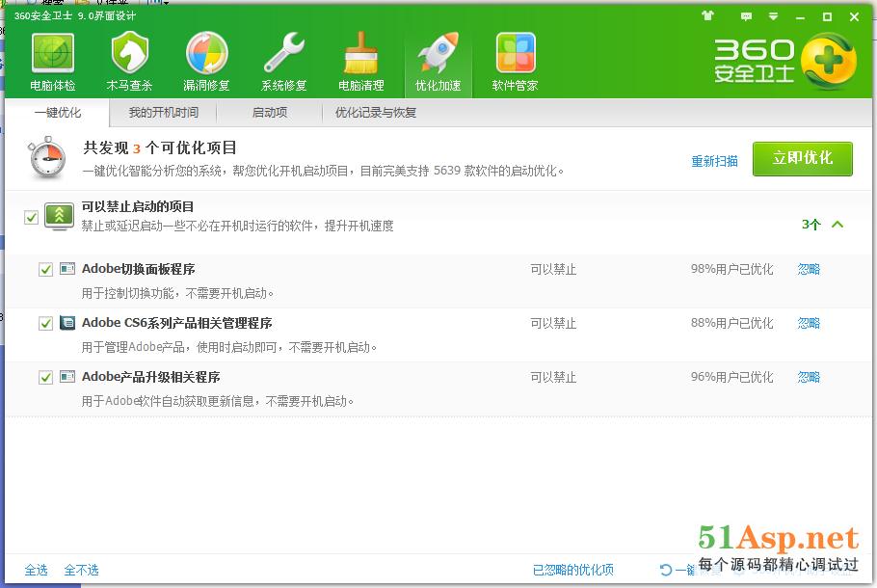Click the Adobe切换面板程序 item title
Screen dimensions: 877x588
(138, 269)
